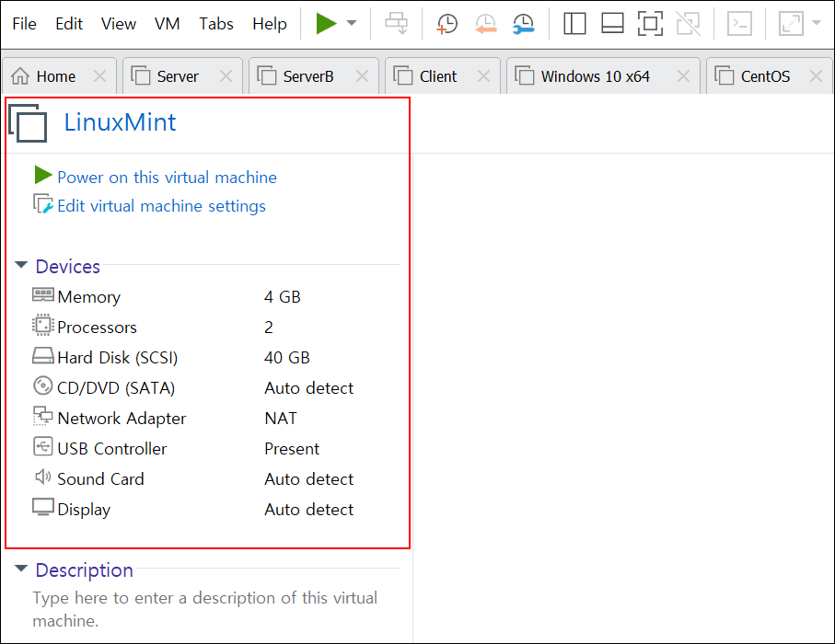Click the Send Ctrl+Alt+Del toolbar icon

(x=397, y=23)
